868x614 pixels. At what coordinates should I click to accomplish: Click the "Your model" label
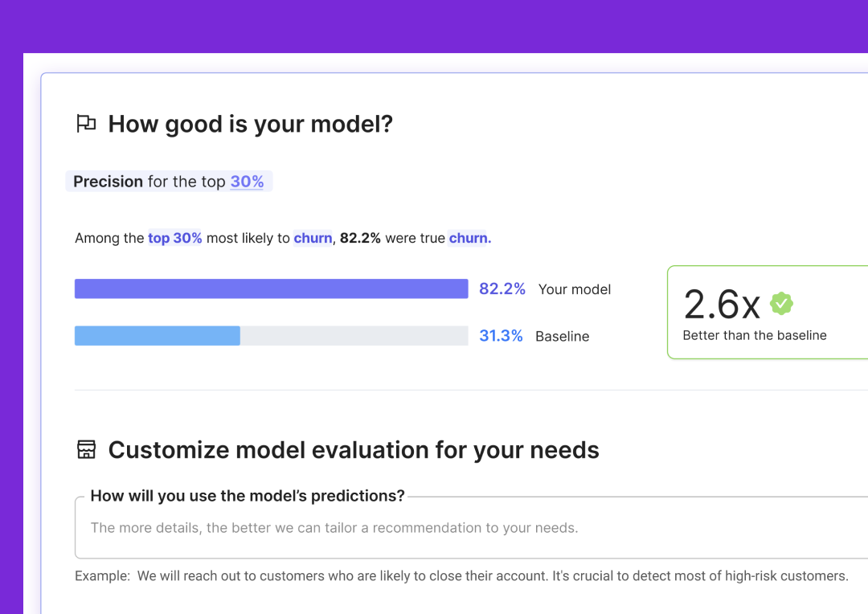(574, 289)
